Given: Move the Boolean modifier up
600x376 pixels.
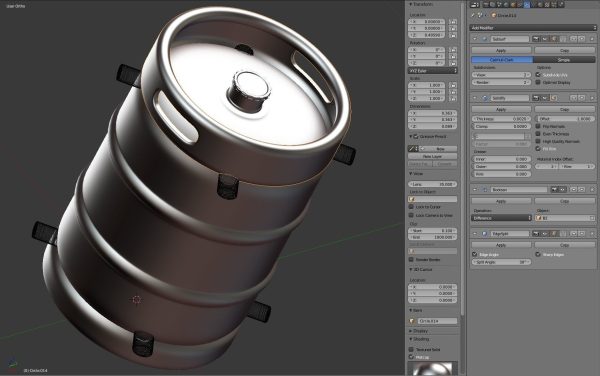Looking at the screenshot, I should (x=573, y=189).
